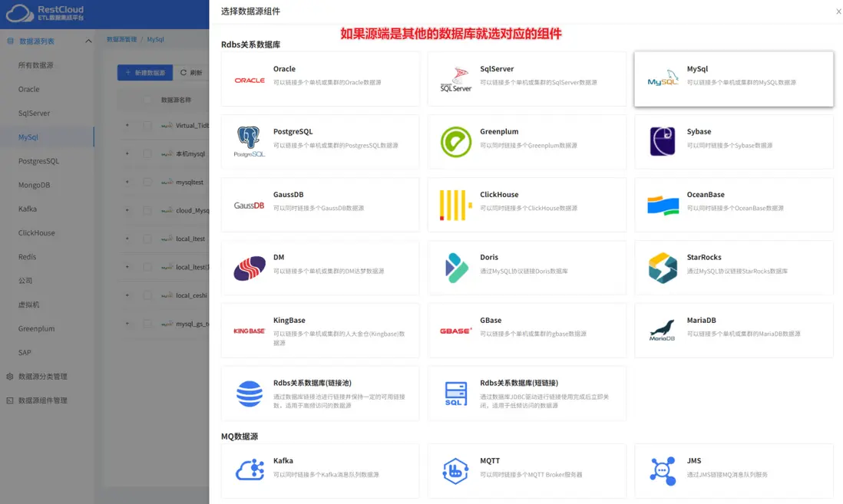The image size is (843, 504).
Task: Tick the select-all checkbox beside 数据源名称
Action: [147, 100]
